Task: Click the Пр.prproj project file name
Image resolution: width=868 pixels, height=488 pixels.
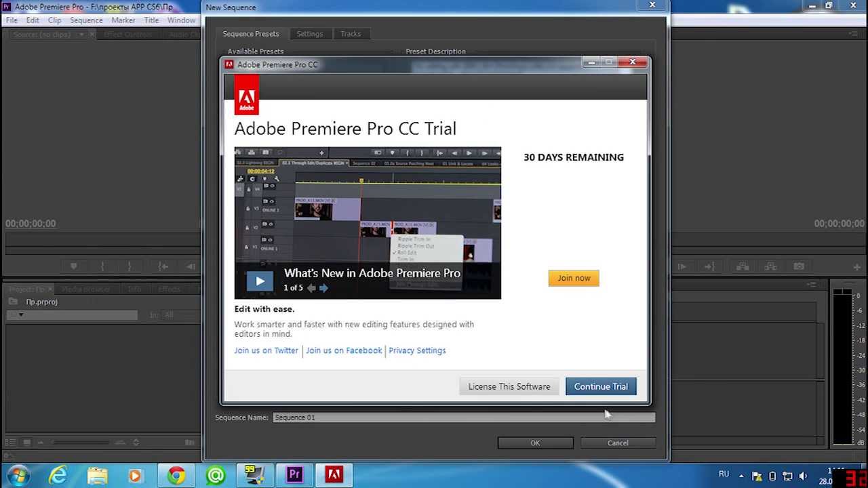Action: point(41,302)
